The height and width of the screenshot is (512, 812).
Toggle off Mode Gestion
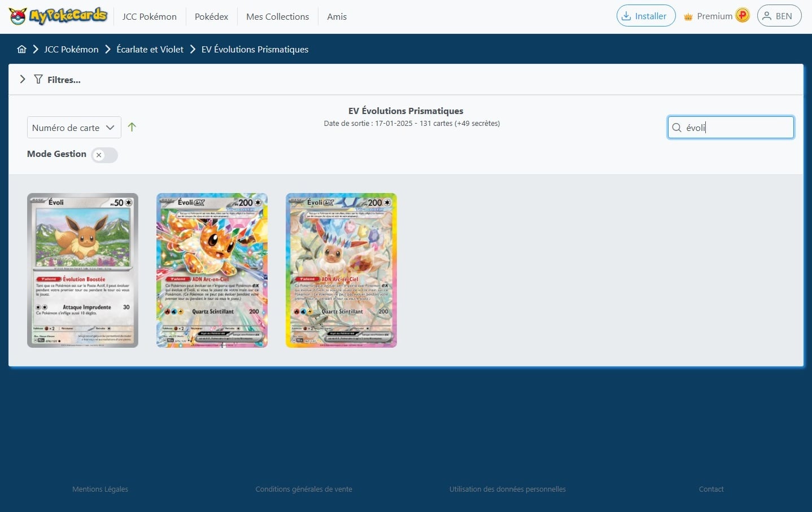click(104, 155)
